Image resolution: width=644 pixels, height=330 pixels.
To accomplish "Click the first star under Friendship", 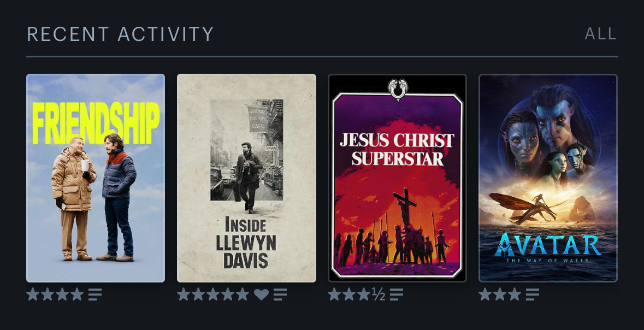I will [33, 294].
